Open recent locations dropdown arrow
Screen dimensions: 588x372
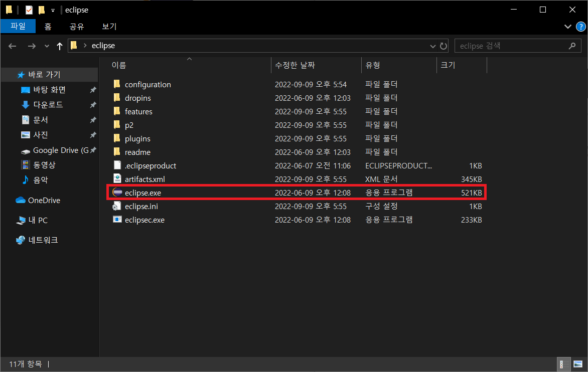(x=47, y=46)
